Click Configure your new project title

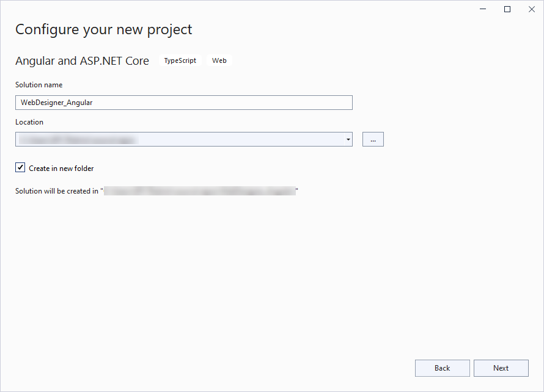(104, 30)
